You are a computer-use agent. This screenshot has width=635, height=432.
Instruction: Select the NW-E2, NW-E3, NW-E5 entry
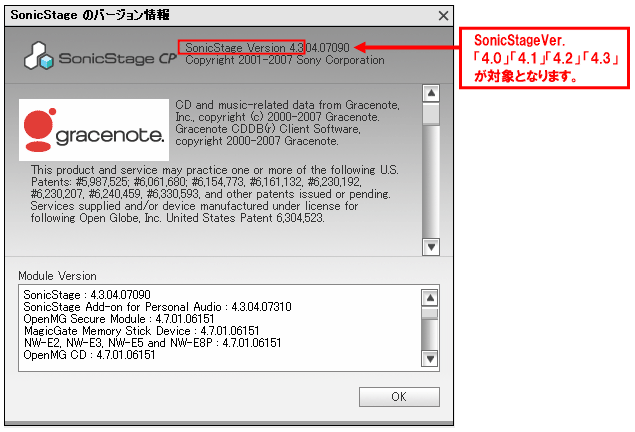152,343
